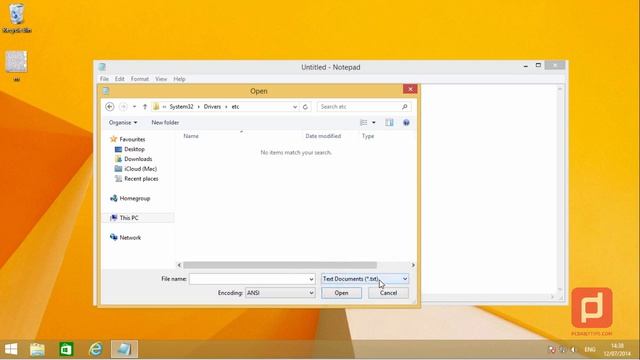This screenshot has height=360, width=640.
Task: Click the Cancel button
Action: tap(388, 293)
